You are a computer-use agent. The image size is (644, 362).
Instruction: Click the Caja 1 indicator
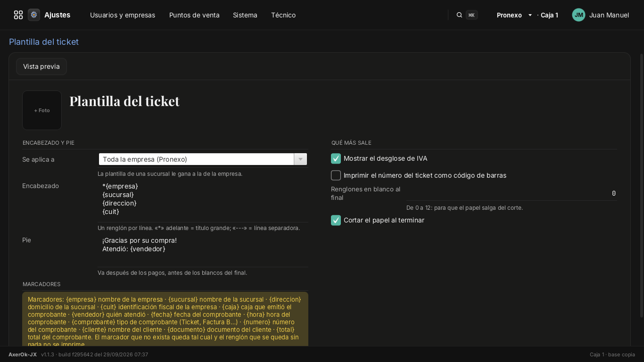click(549, 15)
